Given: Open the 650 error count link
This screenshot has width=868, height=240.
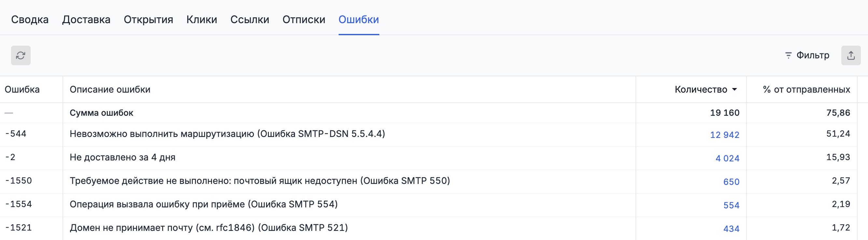Looking at the screenshot, I should click(x=731, y=182).
